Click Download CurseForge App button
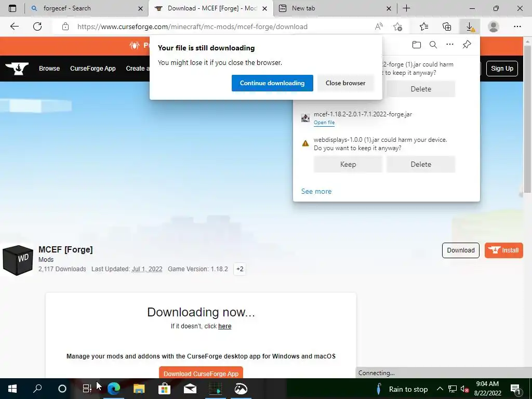 coord(201,373)
